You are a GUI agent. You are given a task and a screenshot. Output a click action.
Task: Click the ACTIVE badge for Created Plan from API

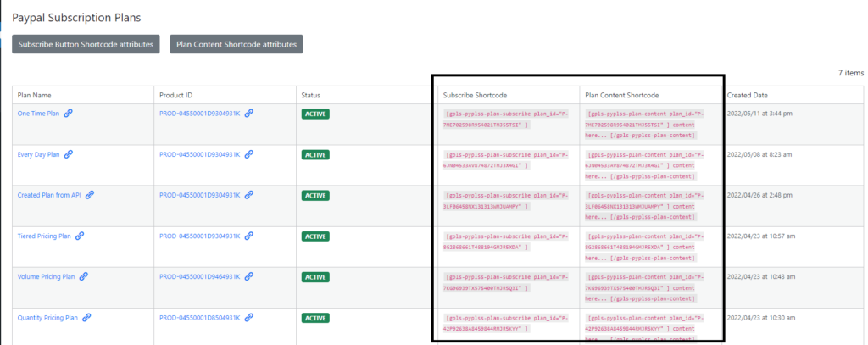click(x=315, y=196)
